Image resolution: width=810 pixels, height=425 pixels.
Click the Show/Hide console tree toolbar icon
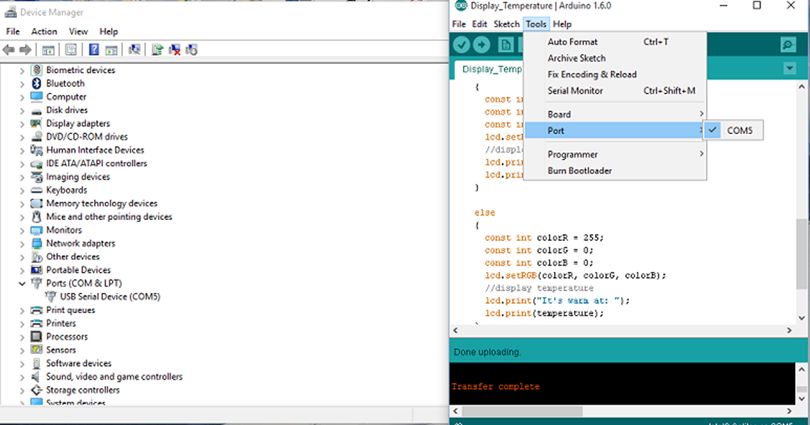tap(48, 50)
